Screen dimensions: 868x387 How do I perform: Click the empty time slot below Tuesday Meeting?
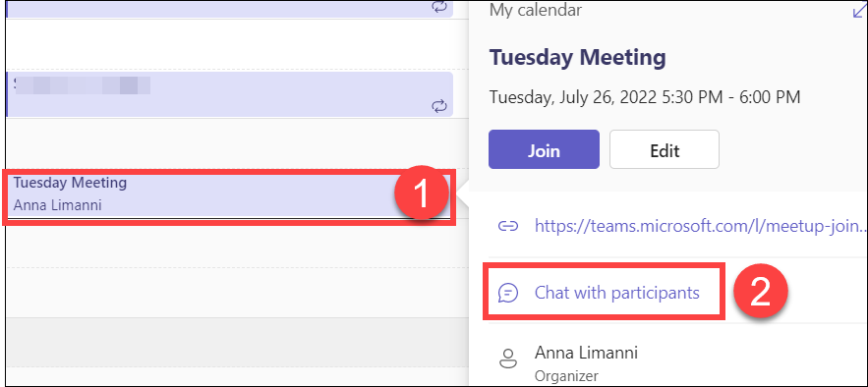pos(229,246)
